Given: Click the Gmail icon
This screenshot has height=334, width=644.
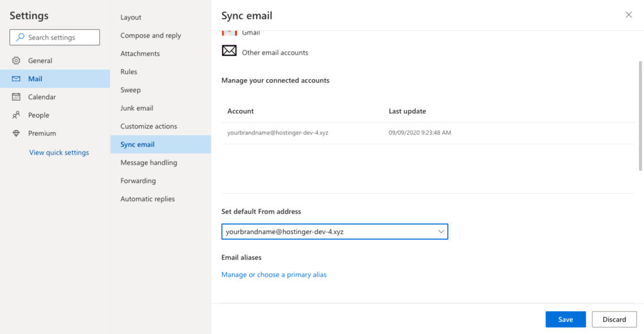Looking at the screenshot, I should [229, 33].
